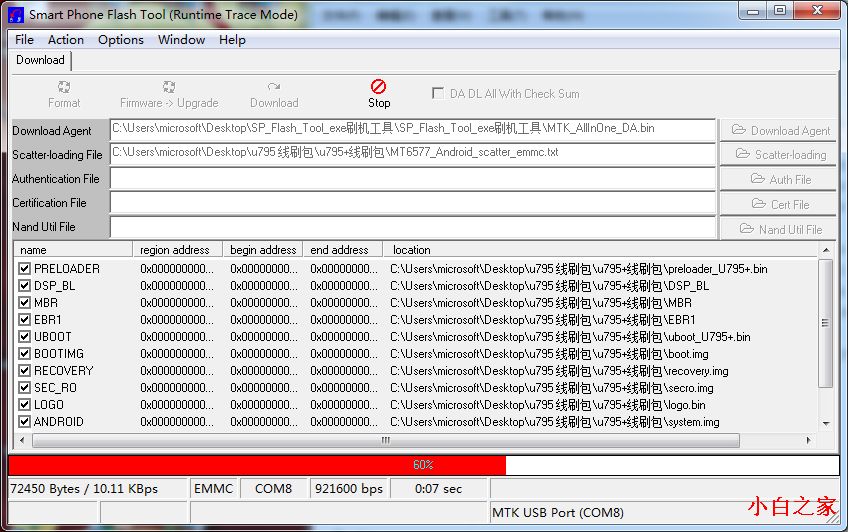Image resolution: width=848 pixels, height=532 pixels.
Task: Click the region address column header
Action: pyautogui.click(x=178, y=250)
